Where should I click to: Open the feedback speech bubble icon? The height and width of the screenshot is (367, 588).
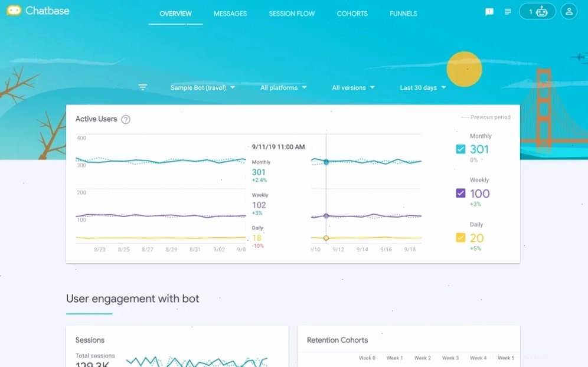click(x=489, y=12)
